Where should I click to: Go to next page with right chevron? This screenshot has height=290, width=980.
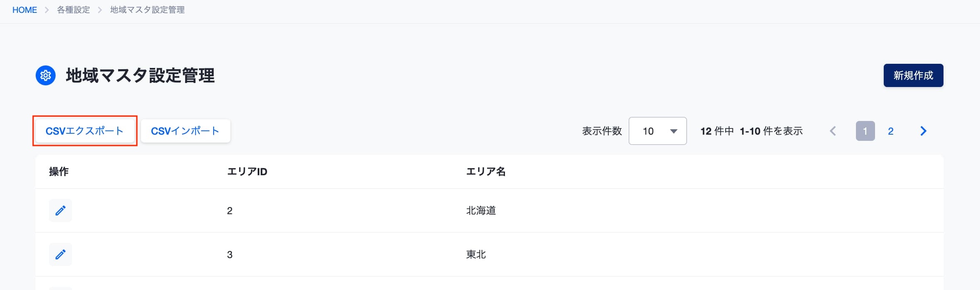point(923,131)
